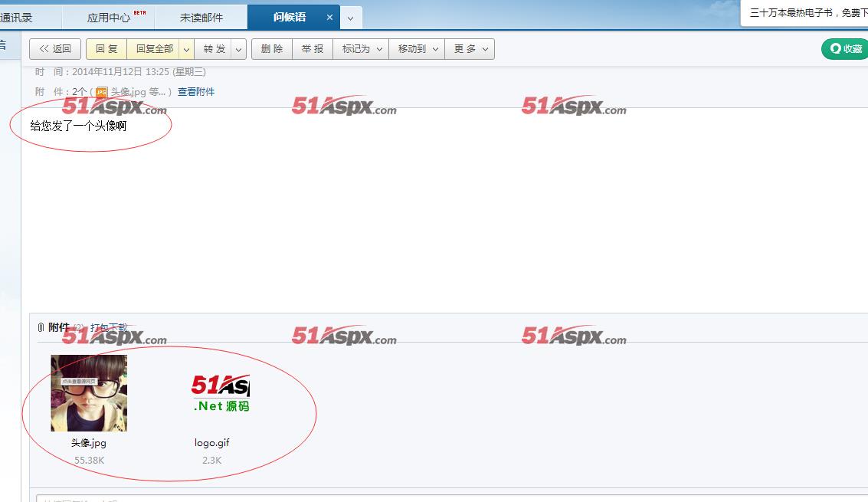Click the message body text 给您发了一个头像啊
Screen dimensions: 868x502
pos(78,126)
